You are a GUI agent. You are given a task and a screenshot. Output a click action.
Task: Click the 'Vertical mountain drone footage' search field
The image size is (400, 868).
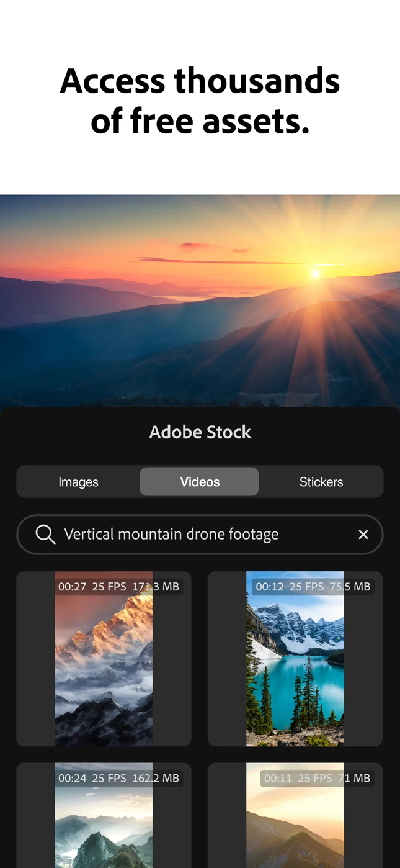click(x=186, y=534)
